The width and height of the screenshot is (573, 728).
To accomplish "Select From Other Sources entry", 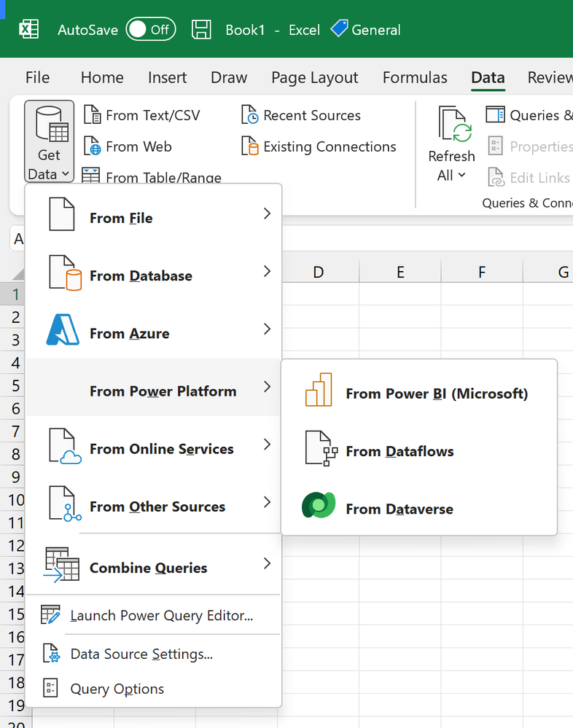I will (x=154, y=502).
